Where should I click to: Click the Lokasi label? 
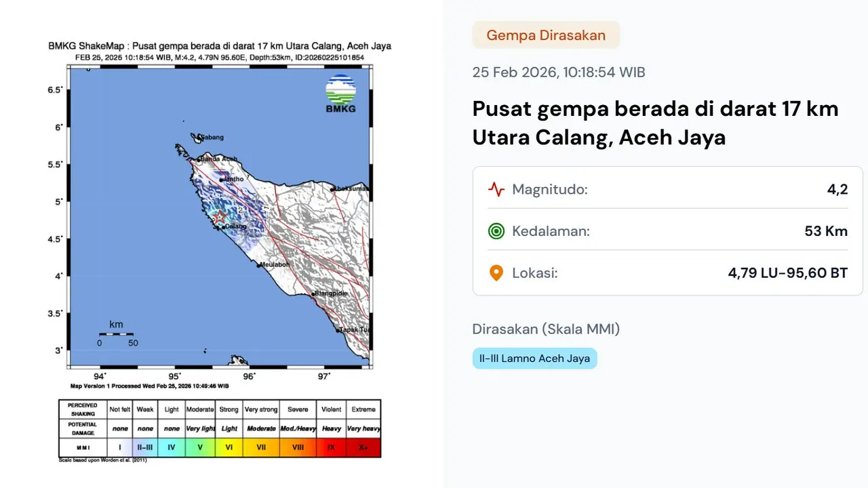pyautogui.click(x=535, y=273)
